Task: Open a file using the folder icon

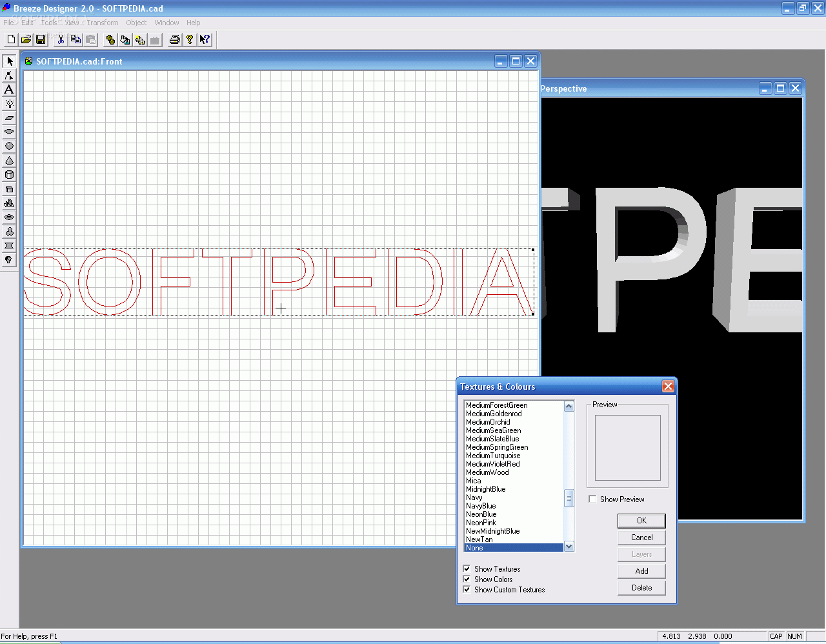Action: 26,39
